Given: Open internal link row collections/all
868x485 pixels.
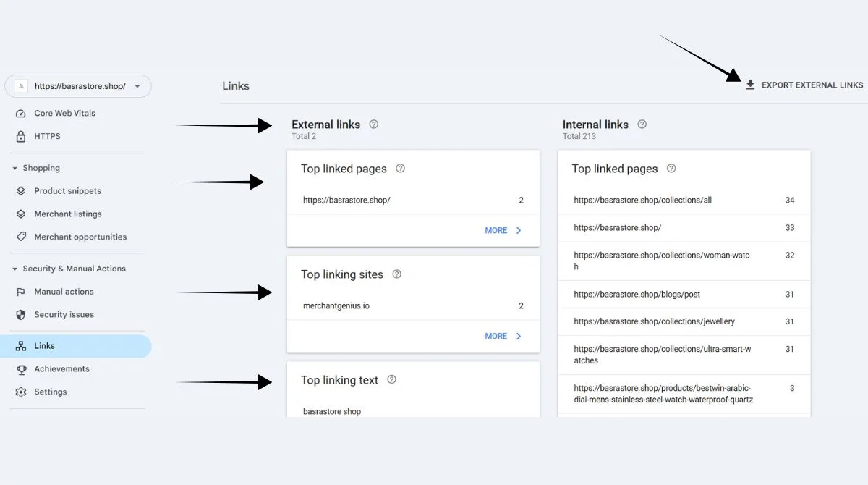Looking at the screenshot, I should [x=684, y=201].
